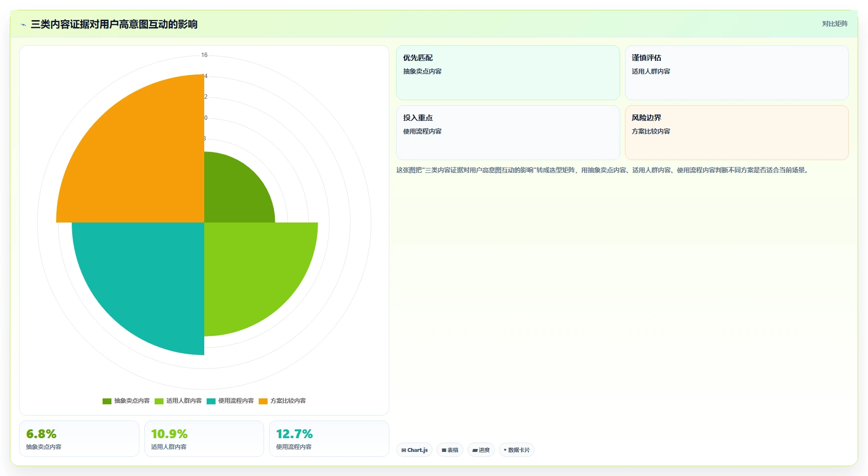The width and height of the screenshot is (868, 476).
Task: Open the 优先匹配 matrix card
Action: [508, 73]
